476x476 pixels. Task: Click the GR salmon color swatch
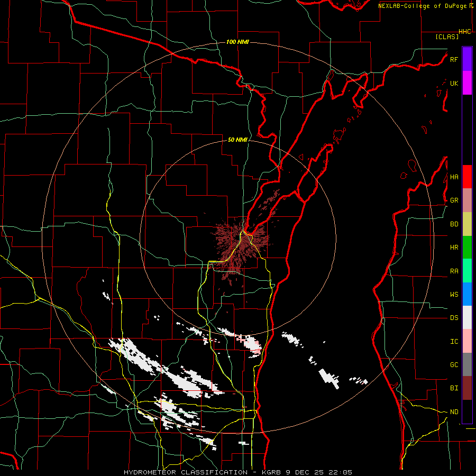point(467,200)
